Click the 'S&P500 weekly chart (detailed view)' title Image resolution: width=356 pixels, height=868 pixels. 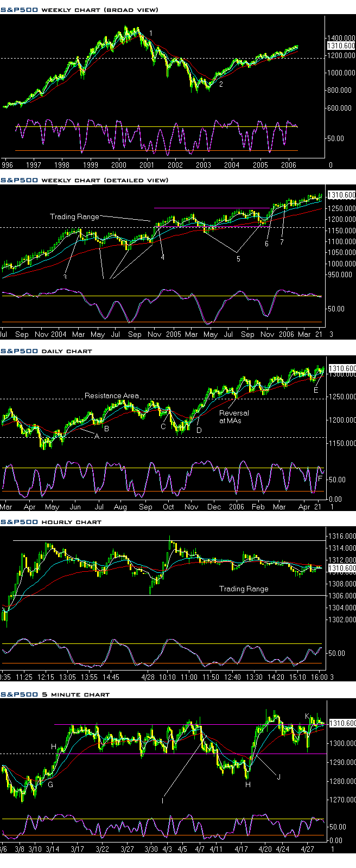pyautogui.click(x=85, y=180)
